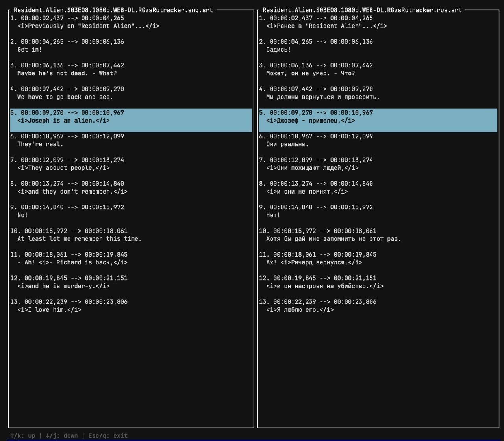Screen dimensions: 504x441
Task: Select Russian subtitle "Садись!"
Action: click(x=278, y=50)
